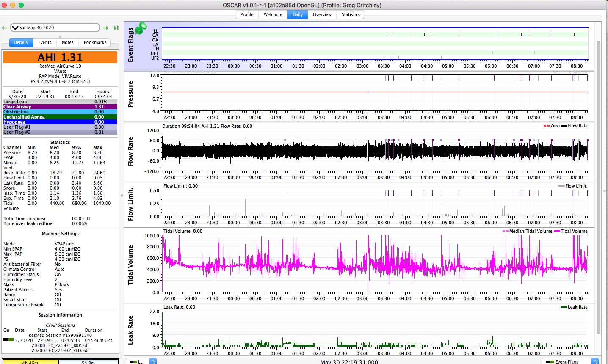The width and height of the screenshot is (608, 364).
Task: Click the Flow Rate graph title
Action: [x=130, y=151]
